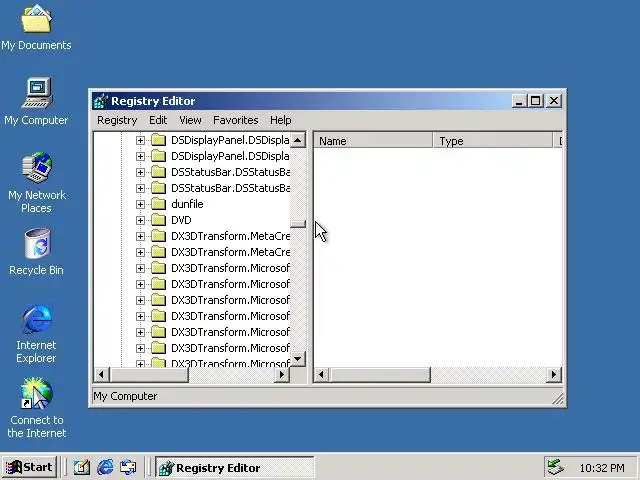Screen dimensions: 640x480
Task: Click the folder icon of the first DSDisplayPanel key
Action: click(x=158, y=140)
